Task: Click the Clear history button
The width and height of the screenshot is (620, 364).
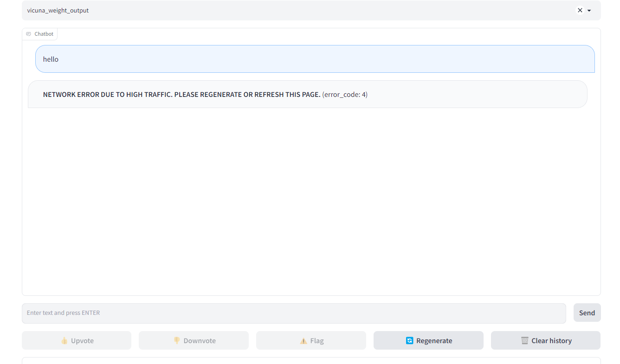Action: coord(546,340)
